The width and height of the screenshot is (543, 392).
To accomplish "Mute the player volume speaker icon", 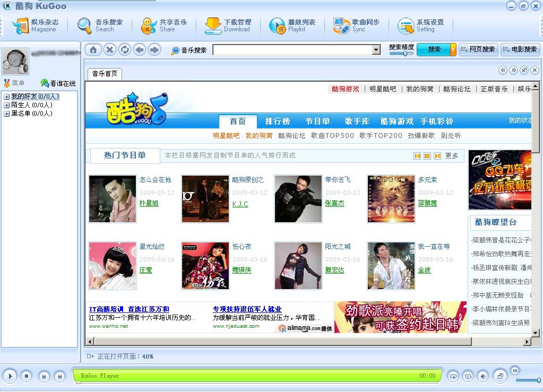I will click(482, 376).
